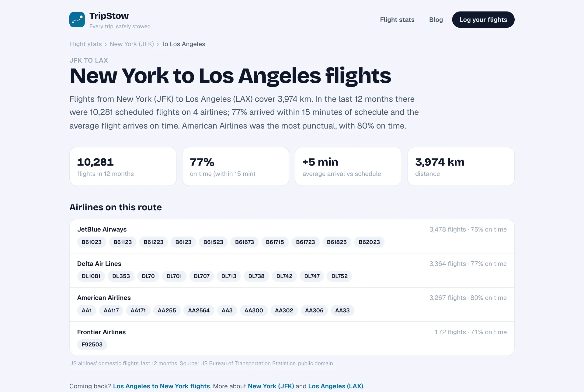Open the Blog nav item

(x=436, y=20)
